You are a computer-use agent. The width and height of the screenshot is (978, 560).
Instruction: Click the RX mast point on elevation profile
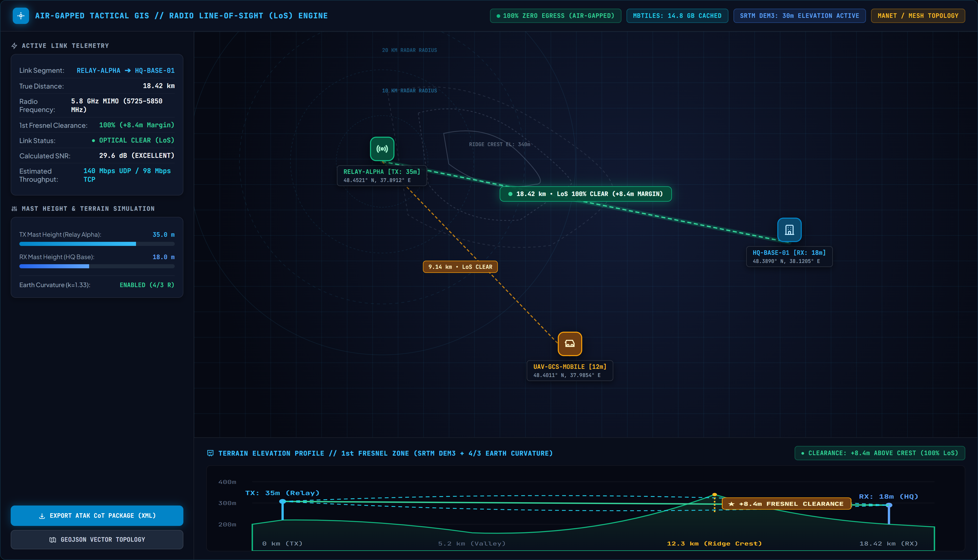pos(889,505)
